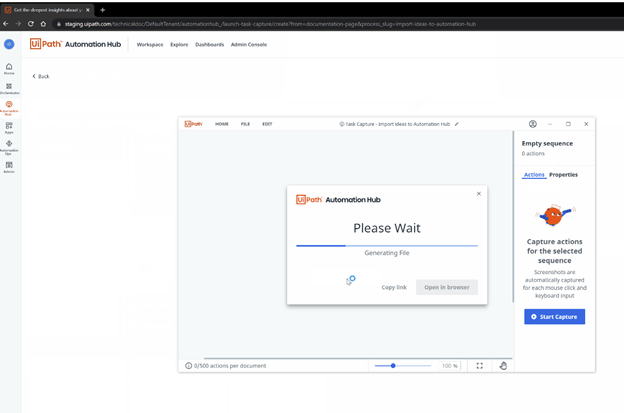Click the Start Capture button
Screen dimensions: 624x413
click(554, 317)
